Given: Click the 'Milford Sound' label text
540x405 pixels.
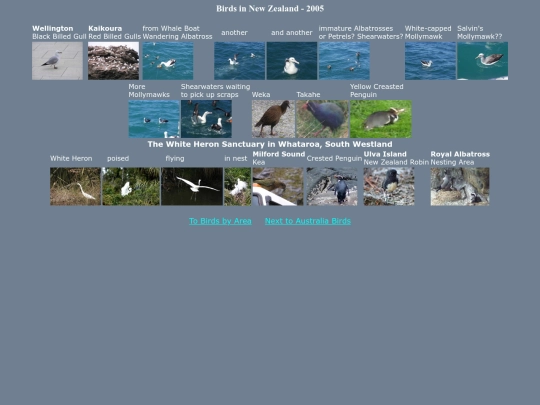Looking at the screenshot, I should pyautogui.click(x=279, y=154).
